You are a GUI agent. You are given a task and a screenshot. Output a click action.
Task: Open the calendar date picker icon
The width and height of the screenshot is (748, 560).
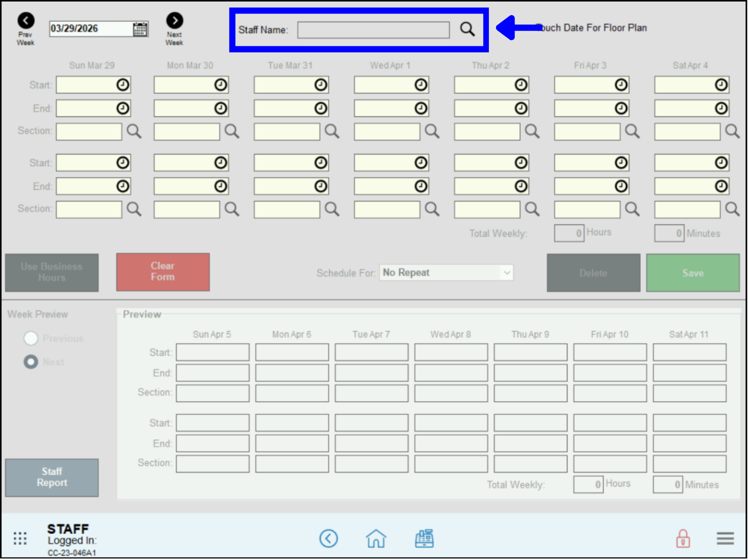click(x=140, y=29)
